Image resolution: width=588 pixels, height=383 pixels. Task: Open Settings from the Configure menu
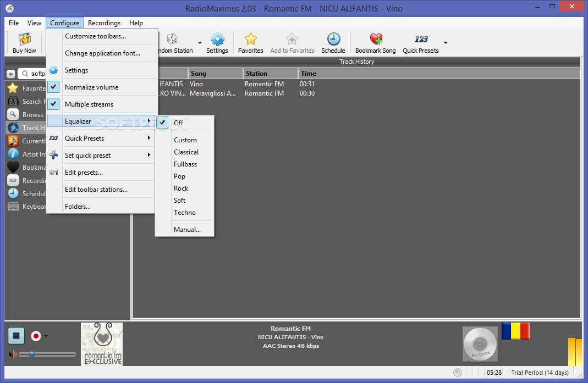[x=101, y=70]
